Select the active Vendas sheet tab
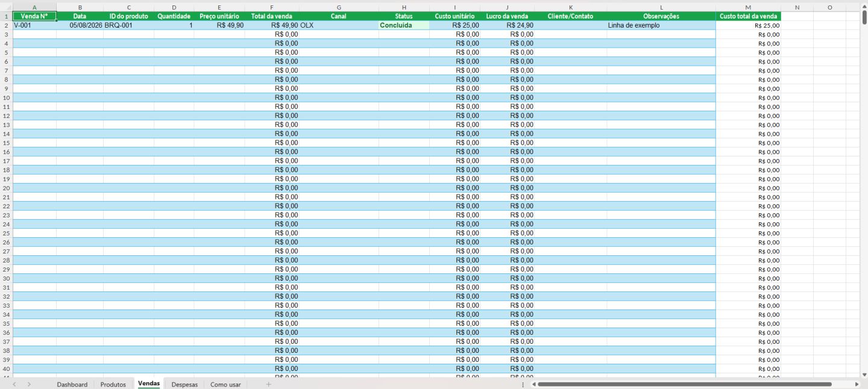The width and height of the screenshot is (868, 389). pos(149,384)
